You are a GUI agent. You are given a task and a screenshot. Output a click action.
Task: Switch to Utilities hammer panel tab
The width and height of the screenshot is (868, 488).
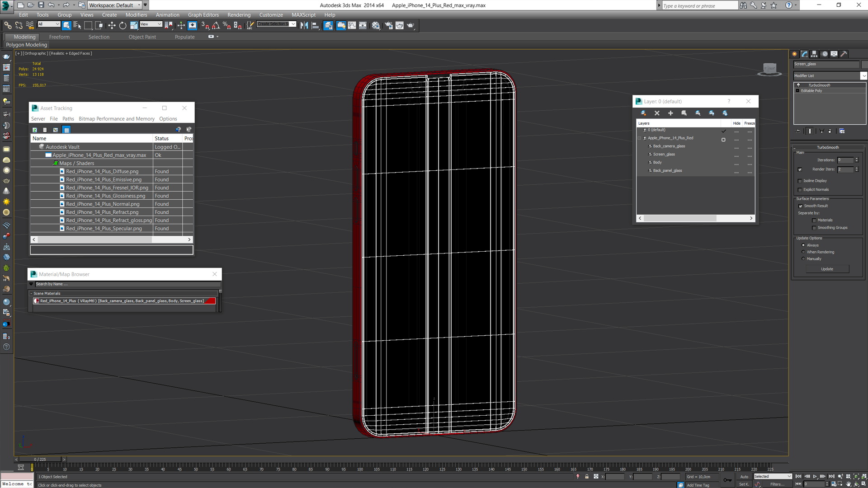coord(844,54)
